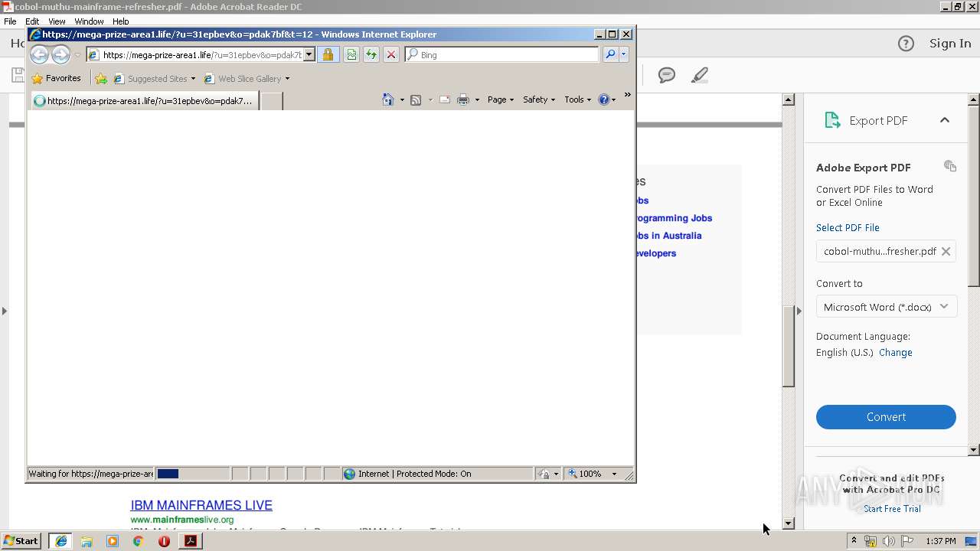Open the Tools menu in IE
This screenshot has width=980, height=551.
point(578,99)
